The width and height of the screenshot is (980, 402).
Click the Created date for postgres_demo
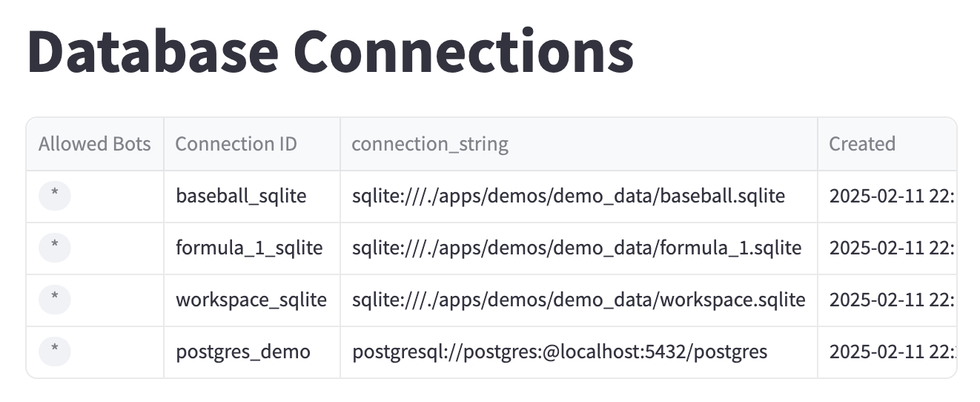(887, 352)
